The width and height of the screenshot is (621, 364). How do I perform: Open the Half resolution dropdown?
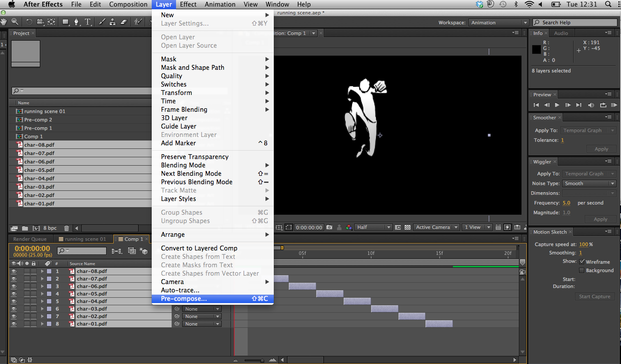[374, 227]
